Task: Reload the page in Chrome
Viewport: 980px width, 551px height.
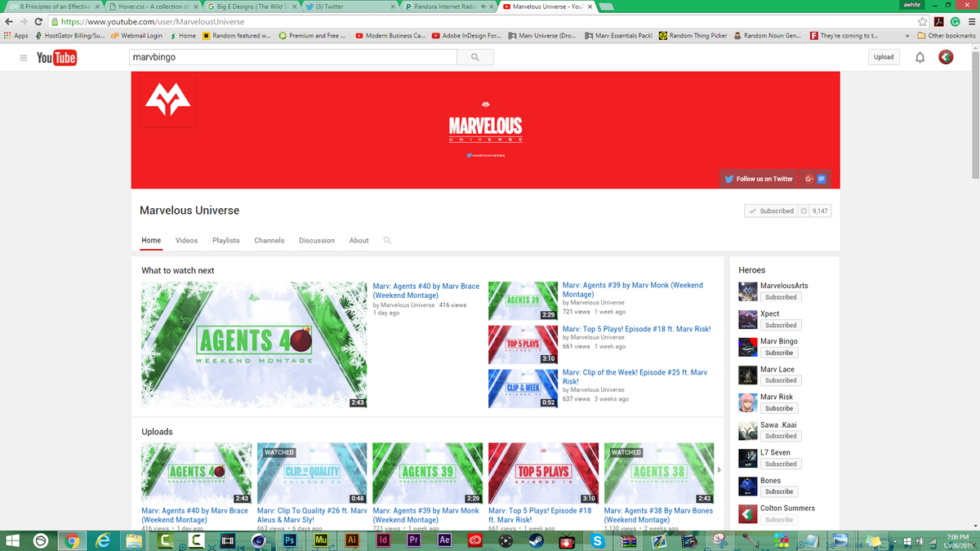Action: pyautogui.click(x=38, y=22)
